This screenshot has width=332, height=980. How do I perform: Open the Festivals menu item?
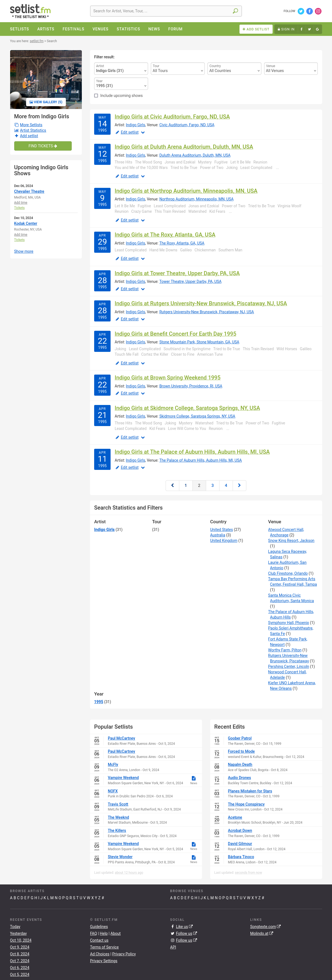pyautogui.click(x=73, y=29)
